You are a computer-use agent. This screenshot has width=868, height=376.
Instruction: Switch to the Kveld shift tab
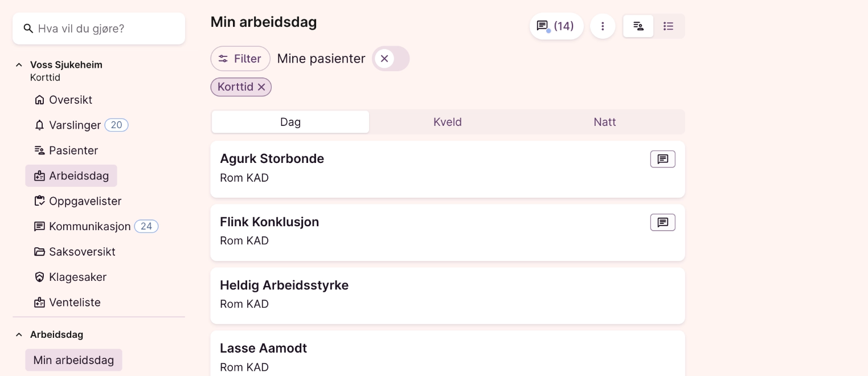pos(448,122)
